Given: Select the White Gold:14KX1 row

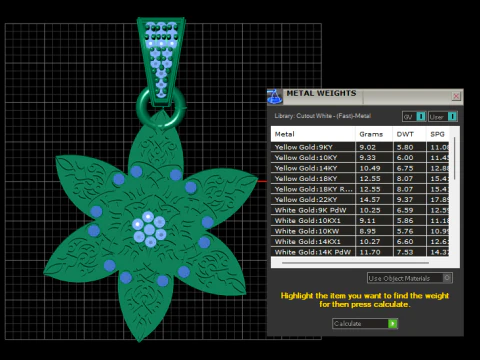Looking at the screenshot, I should point(360,241).
